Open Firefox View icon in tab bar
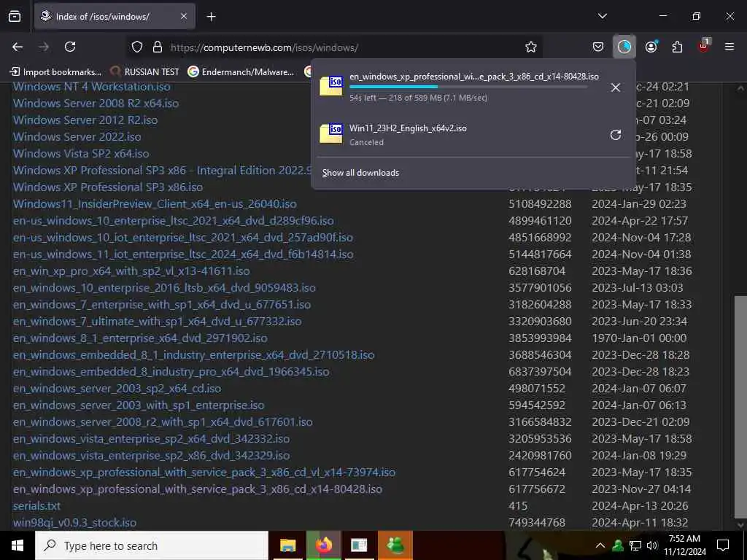This screenshot has height=560, width=747. click(x=15, y=17)
